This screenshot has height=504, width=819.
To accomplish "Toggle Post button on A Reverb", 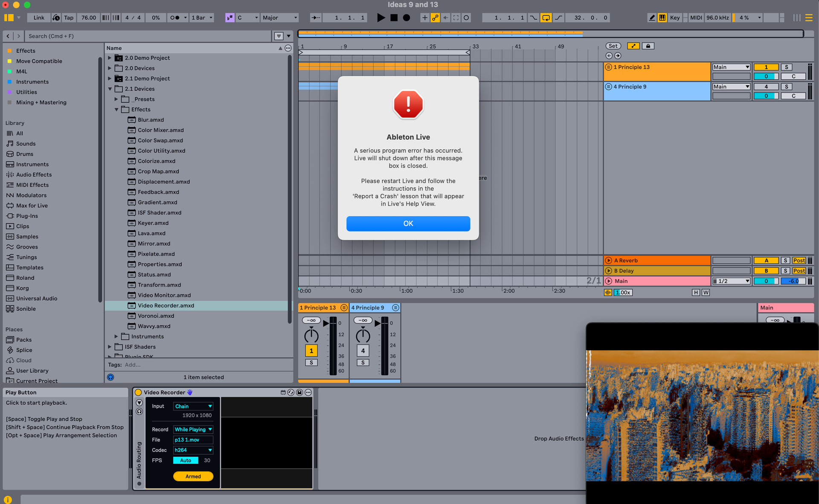I will click(799, 261).
